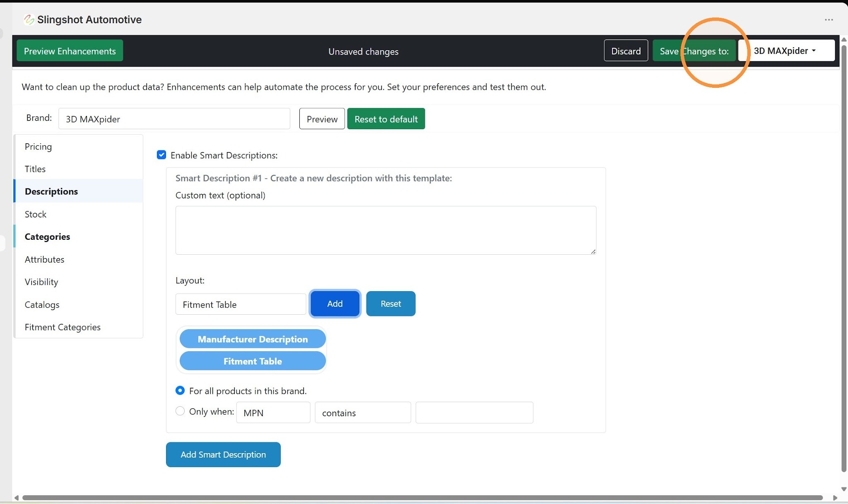The image size is (848, 504).
Task: Click the vertical scrollbar thumb
Action: 843,258
